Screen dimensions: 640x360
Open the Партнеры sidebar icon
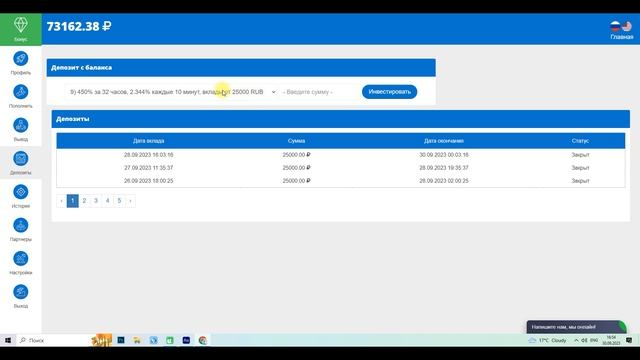pyautogui.click(x=21, y=225)
